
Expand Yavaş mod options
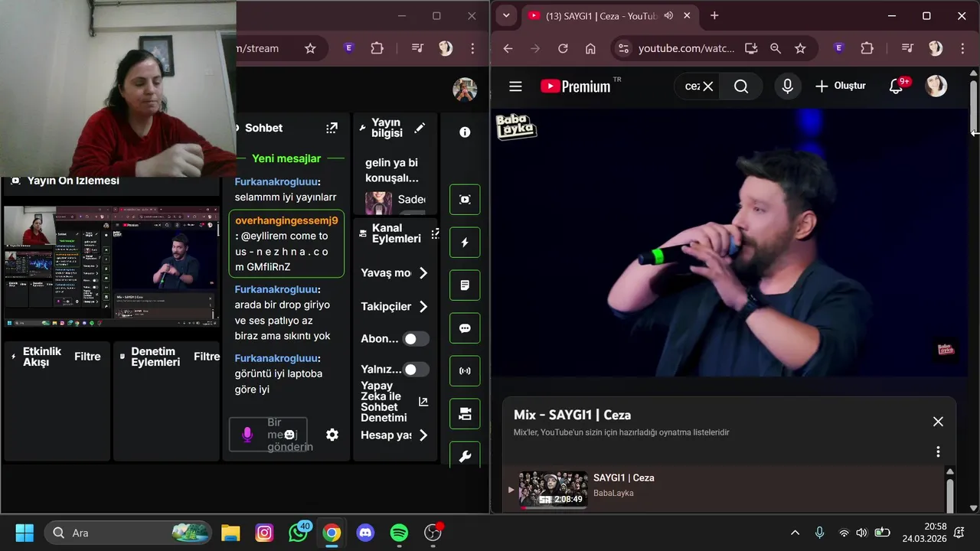click(x=423, y=273)
